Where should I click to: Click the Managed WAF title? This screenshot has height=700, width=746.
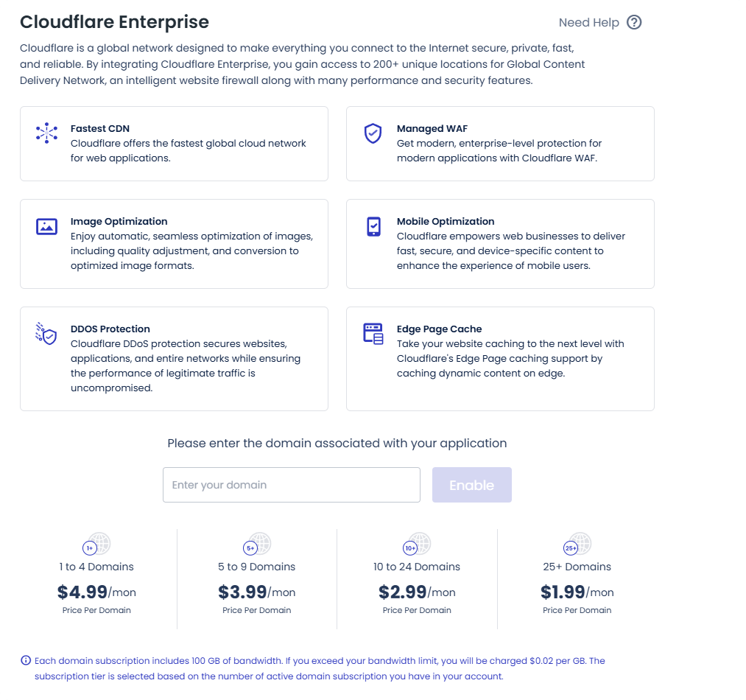coord(432,128)
